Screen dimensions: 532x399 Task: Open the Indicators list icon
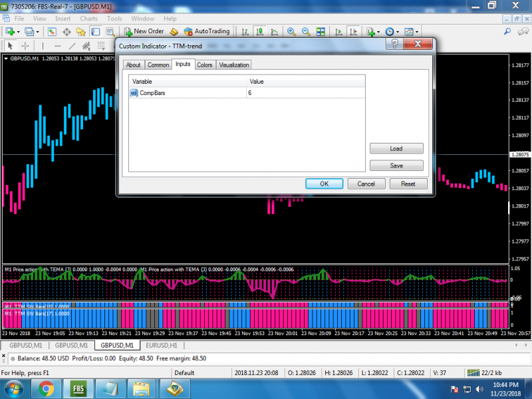click(370, 32)
